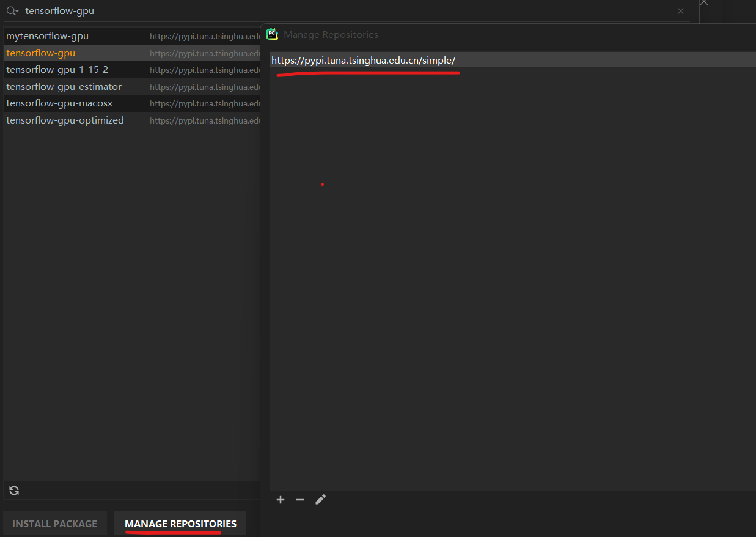
Task: Reload the package list with refresh icon
Action: point(14,491)
